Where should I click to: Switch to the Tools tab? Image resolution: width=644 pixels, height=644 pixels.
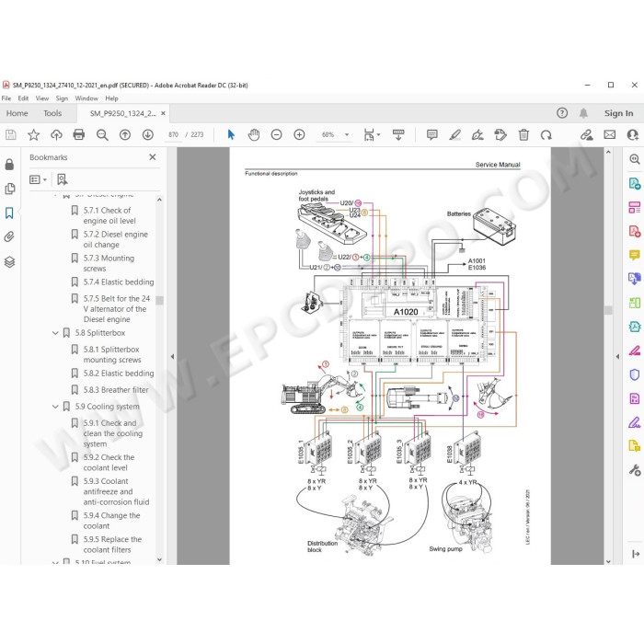[52, 113]
